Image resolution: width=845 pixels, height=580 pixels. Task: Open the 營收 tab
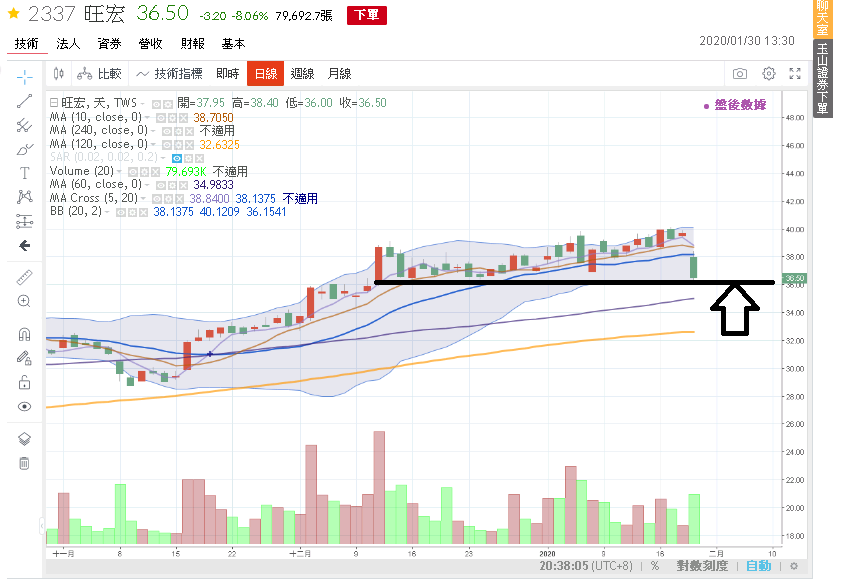click(150, 44)
